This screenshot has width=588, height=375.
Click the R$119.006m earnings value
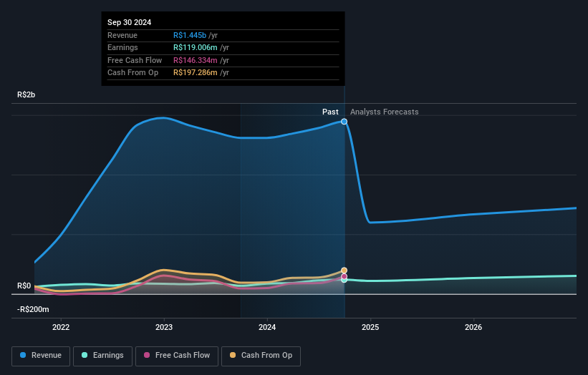click(196, 47)
